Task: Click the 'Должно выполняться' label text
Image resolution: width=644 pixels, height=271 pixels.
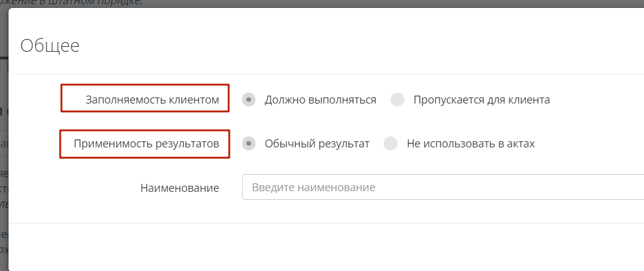Action: pos(320,100)
